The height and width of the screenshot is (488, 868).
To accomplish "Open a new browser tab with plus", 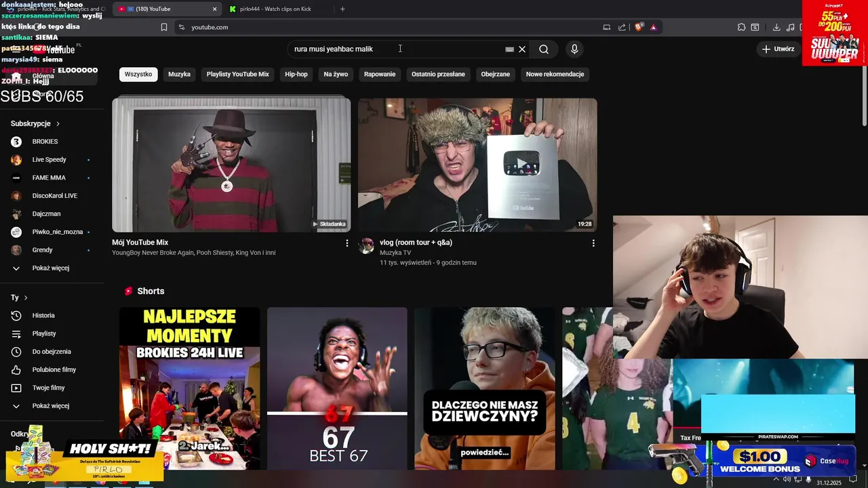I will click(x=342, y=9).
